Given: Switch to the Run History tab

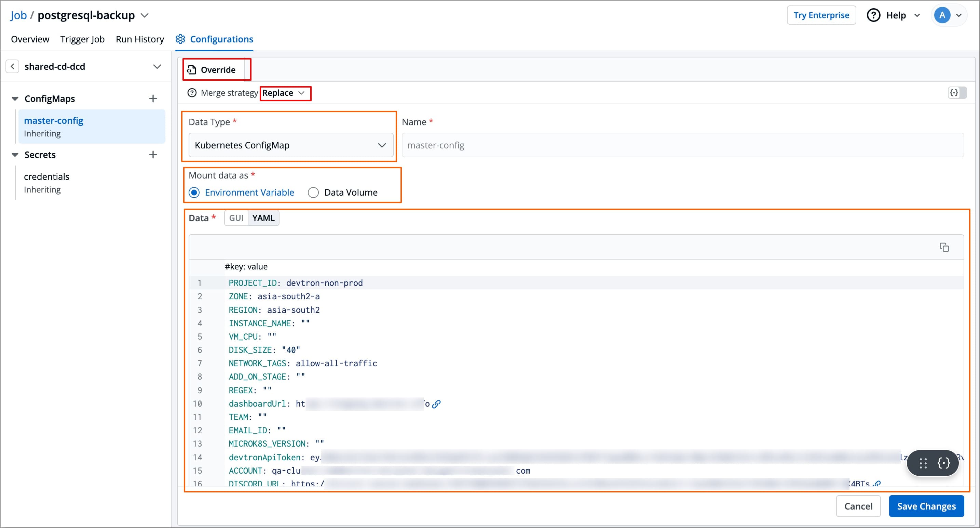Looking at the screenshot, I should [x=140, y=39].
